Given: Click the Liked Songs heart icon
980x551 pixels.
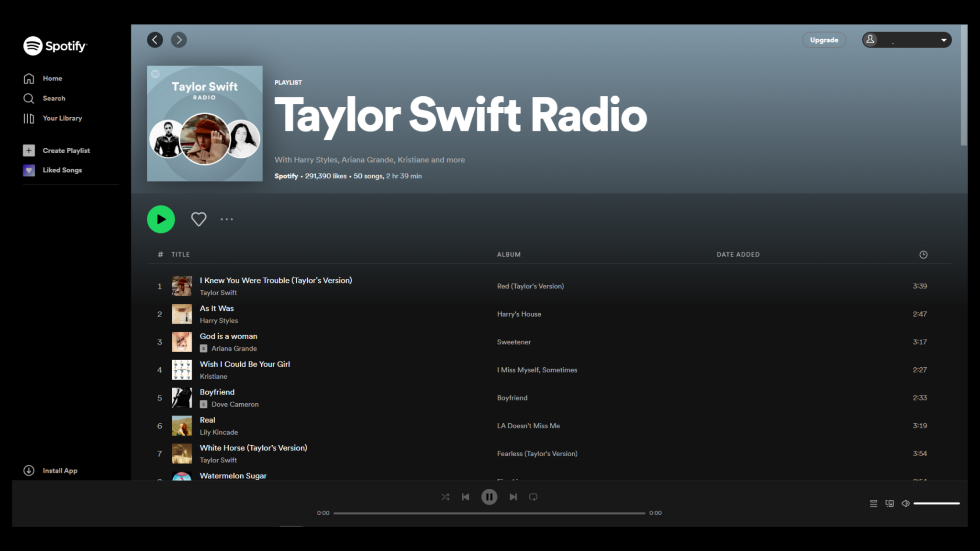Looking at the screenshot, I should 30,169.
